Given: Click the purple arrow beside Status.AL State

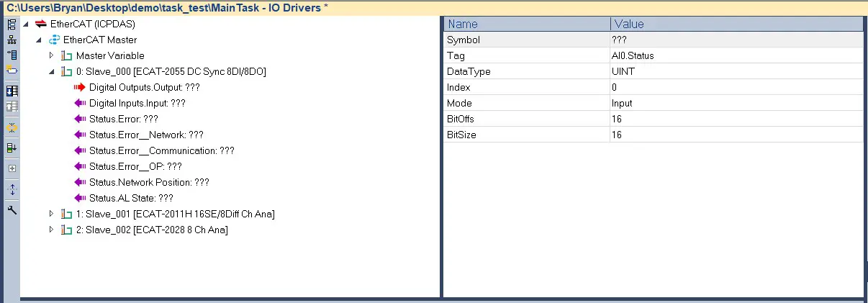Looking at the screenshot, I should coord(80,198).
